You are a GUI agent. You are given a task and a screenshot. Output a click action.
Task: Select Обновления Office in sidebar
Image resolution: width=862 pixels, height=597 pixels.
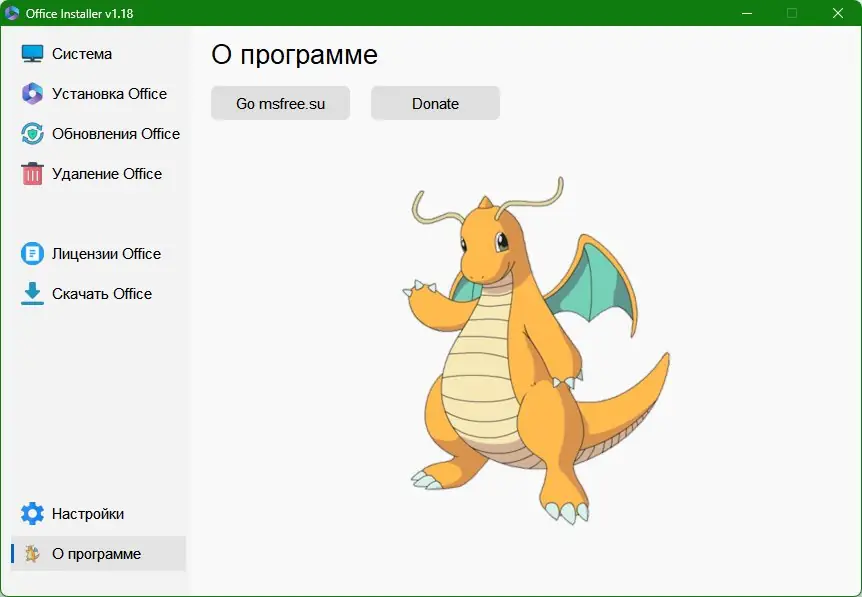click(x=98, y=134)
